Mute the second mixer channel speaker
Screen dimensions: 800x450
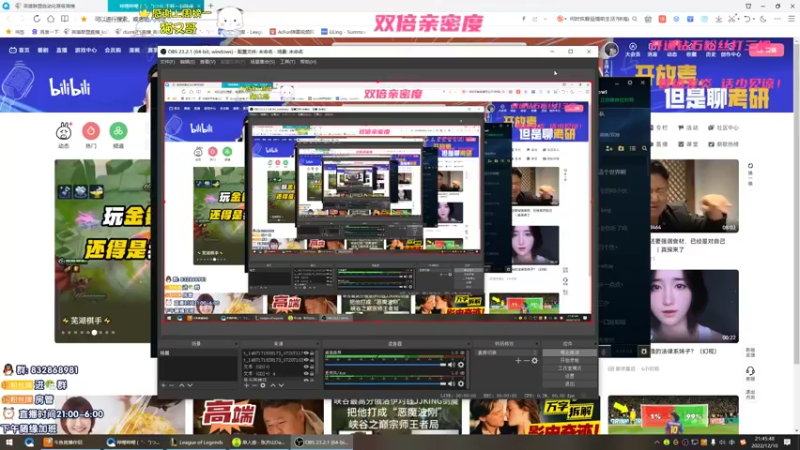pyautogui.click(x=452, y=384)
